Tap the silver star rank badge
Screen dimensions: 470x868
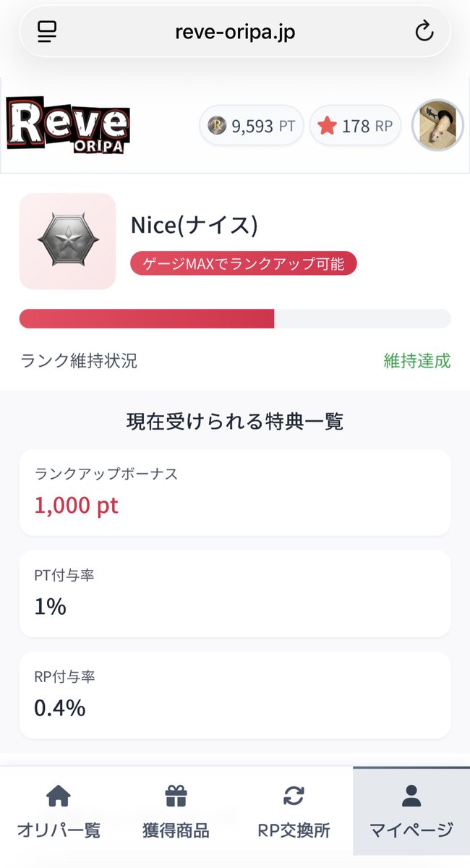(x=67, y=242)
